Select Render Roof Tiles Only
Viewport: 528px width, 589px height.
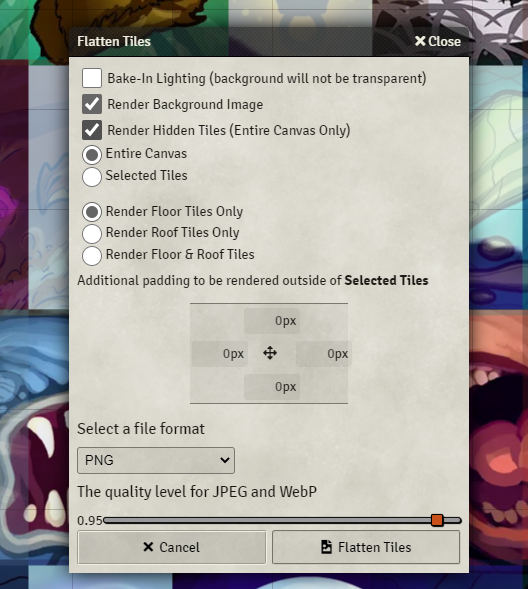[x=92, y=234]
